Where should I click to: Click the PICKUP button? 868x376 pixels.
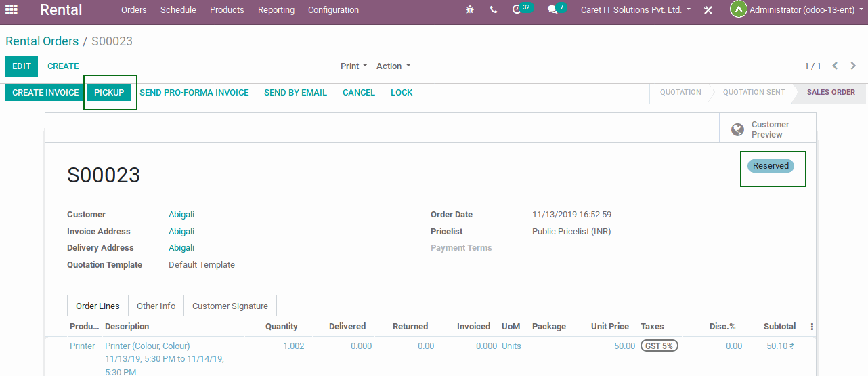pyautogui.click(x=109, y=93)
